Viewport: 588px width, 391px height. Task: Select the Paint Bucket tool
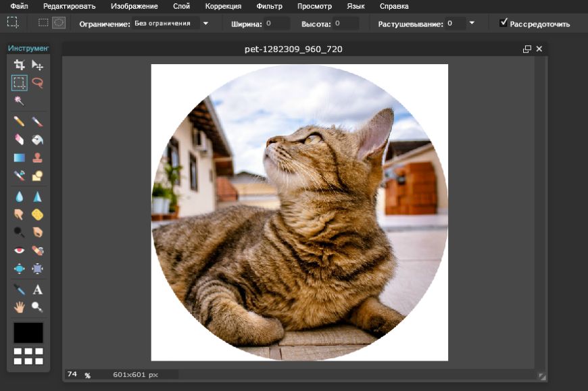coord(38,140)
